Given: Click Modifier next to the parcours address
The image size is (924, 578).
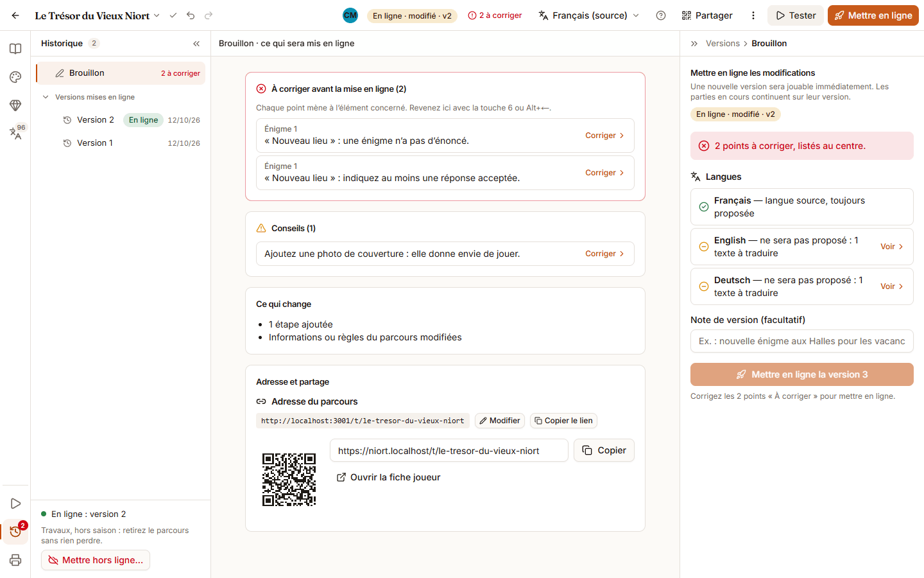Looking at the screenshot, I should pos(500,421).
